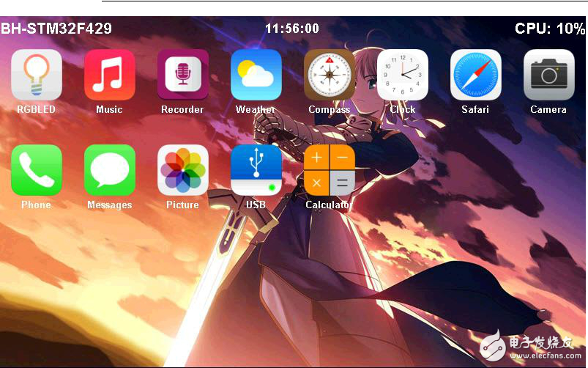Click the BH-STM32F429 title in status bar
588x368 pixels.
(x=56, y=29)
